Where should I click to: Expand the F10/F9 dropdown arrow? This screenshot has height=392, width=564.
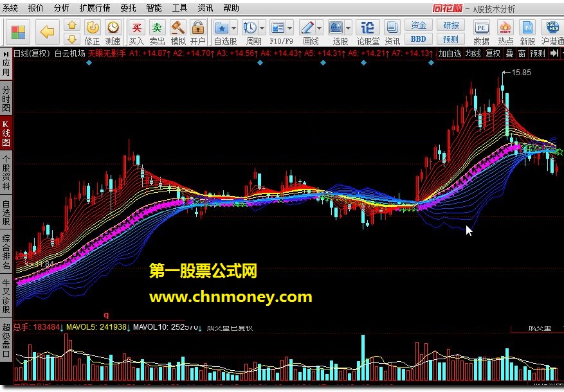tap(289, 28)
